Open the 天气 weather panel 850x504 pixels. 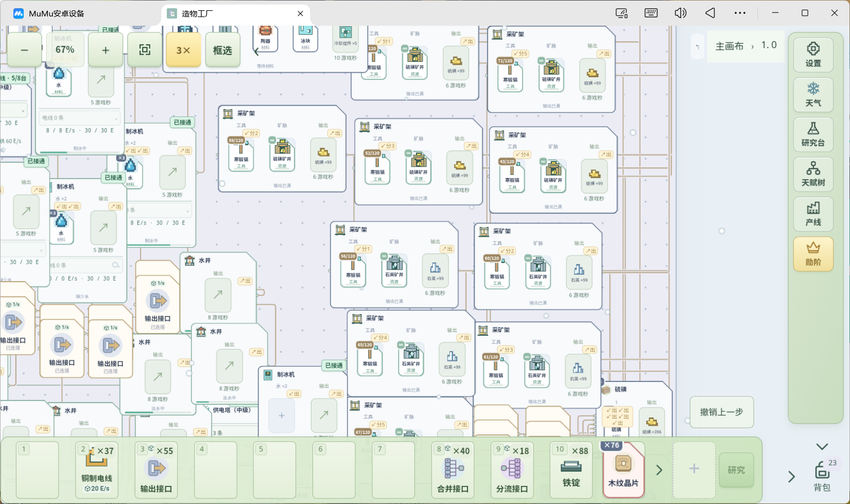pos(813,95)
